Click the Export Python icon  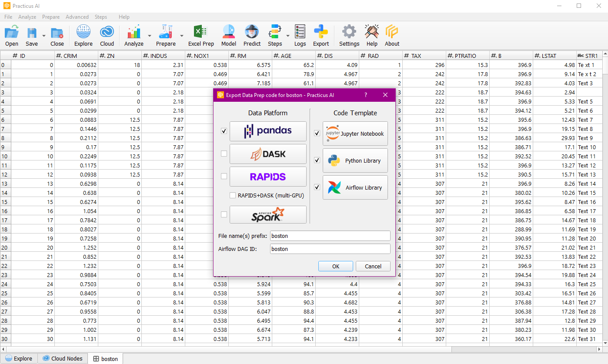click(321, 36)
